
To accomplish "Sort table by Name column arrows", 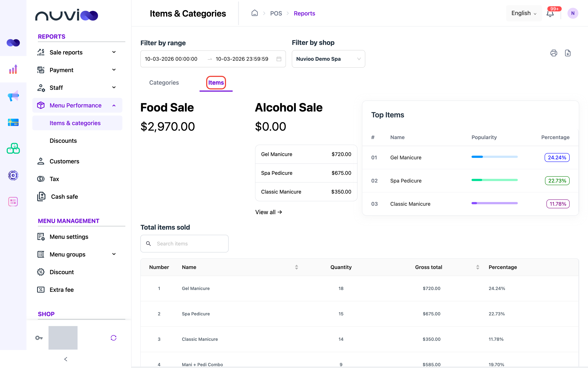I will pyautogui.click(x=296, y=267).
